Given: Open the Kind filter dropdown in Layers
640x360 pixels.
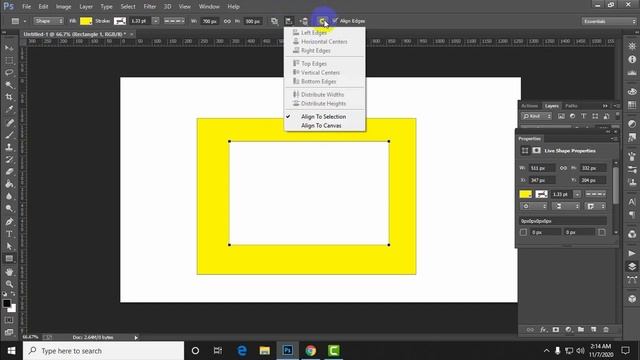Looking at the screenshot, I should (x=536, y=116).
